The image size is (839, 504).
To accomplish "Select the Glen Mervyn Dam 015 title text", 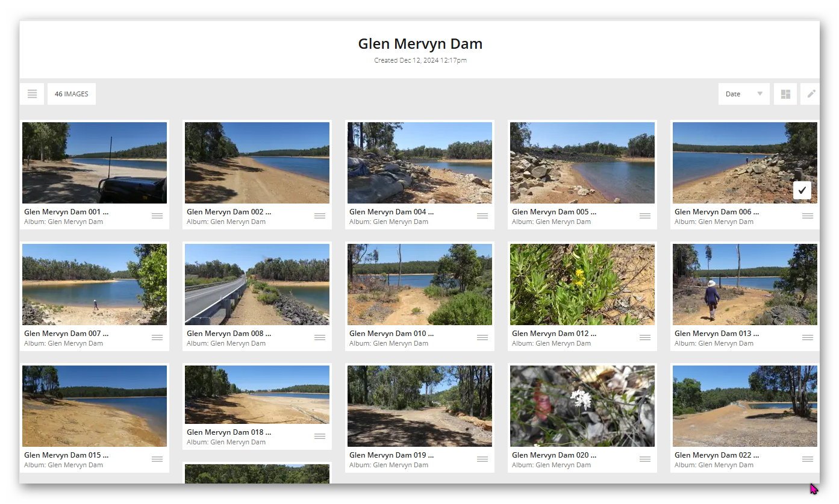I will 66,455.
